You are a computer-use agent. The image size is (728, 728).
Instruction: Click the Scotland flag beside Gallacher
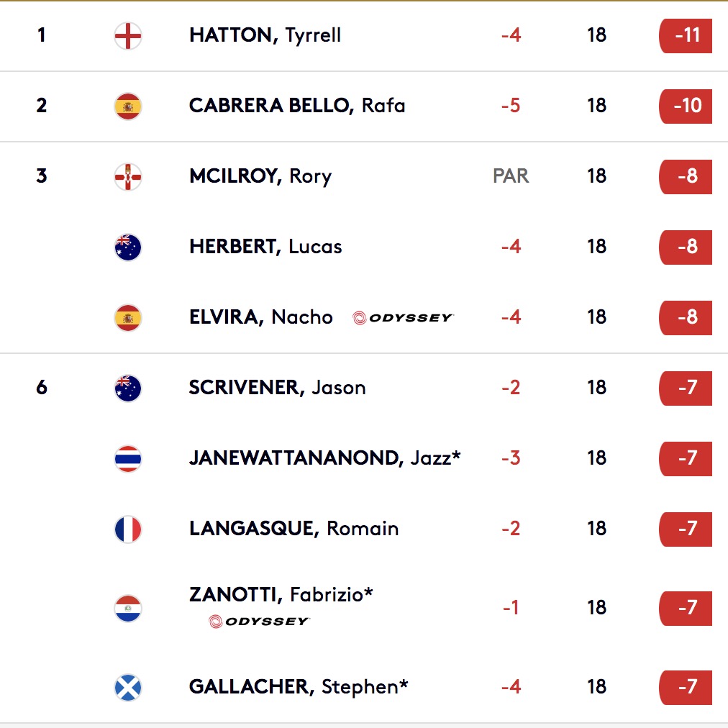coord(127,688)
